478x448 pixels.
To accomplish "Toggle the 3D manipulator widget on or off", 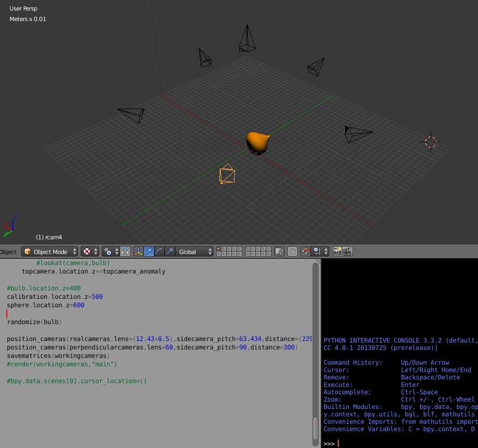I will 139,251.
